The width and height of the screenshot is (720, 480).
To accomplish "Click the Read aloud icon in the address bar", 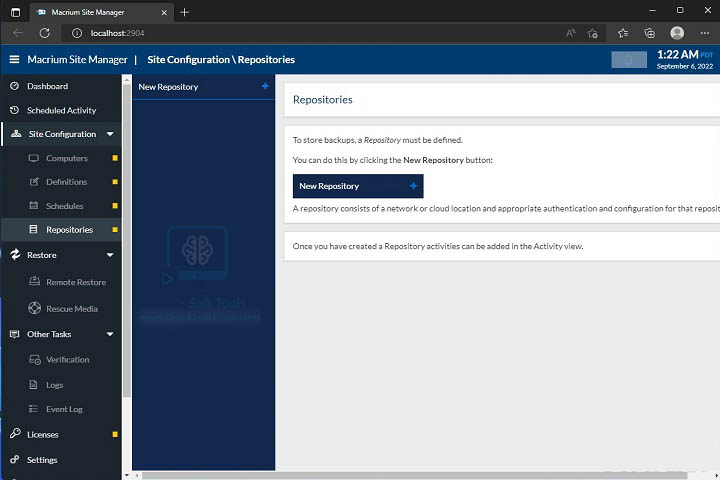I will point(570,33).
